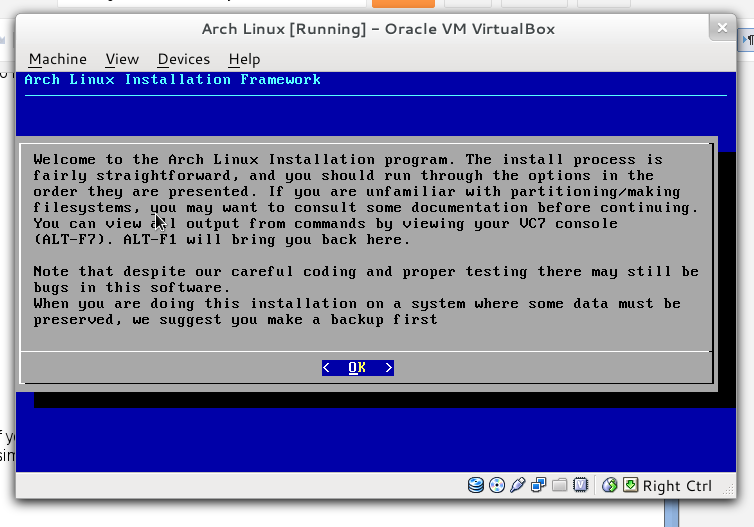Click the window resize grip in status bar

[729, 490]
